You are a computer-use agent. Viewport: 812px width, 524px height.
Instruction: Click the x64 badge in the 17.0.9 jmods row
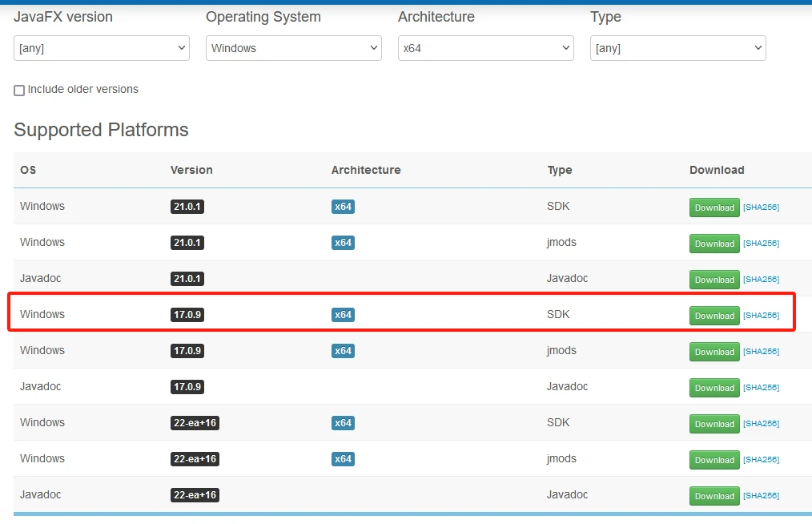(343, 350)
